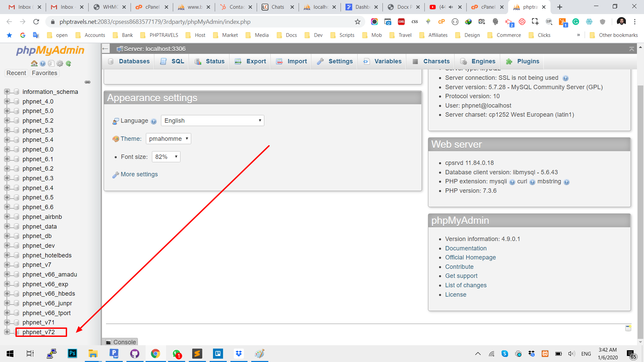The width and height of the screenshot is (644, 362).
Task: Expand phpnet_4.0 database node
Action: coord(7,101)
